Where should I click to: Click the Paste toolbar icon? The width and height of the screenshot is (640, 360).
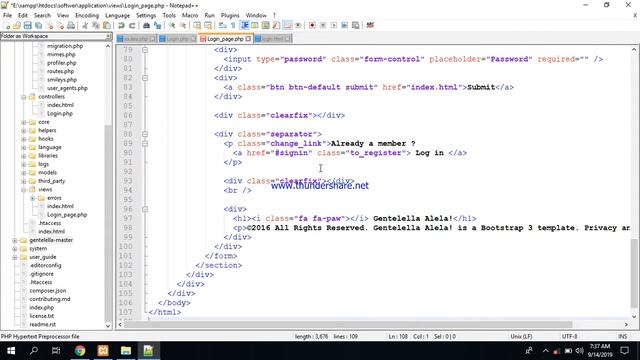tap(107, 25)
